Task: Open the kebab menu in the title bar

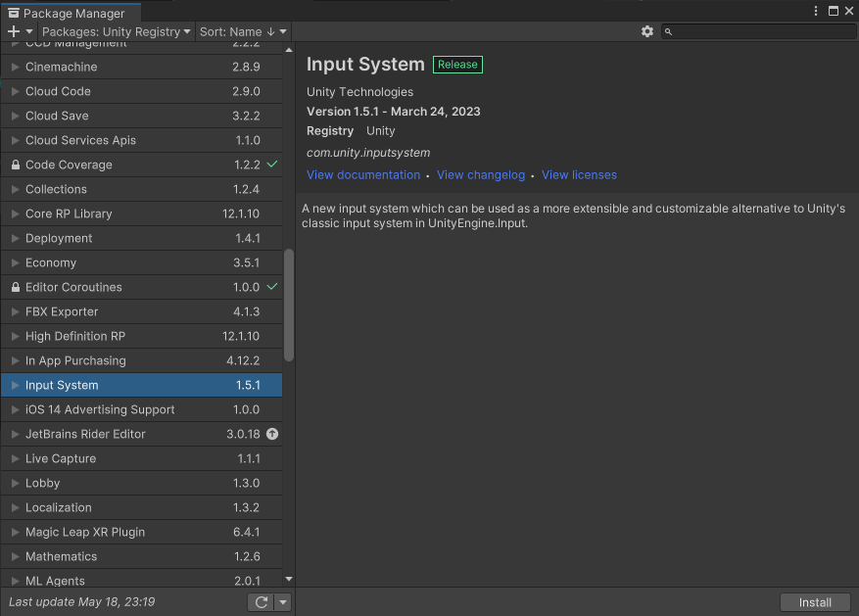Action: [x=816, y=11]
